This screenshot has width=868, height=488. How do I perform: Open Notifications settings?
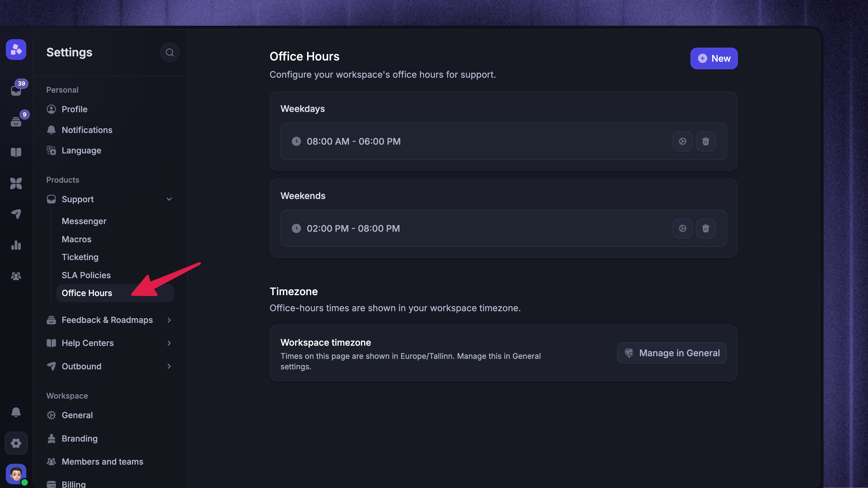[110, 130]
